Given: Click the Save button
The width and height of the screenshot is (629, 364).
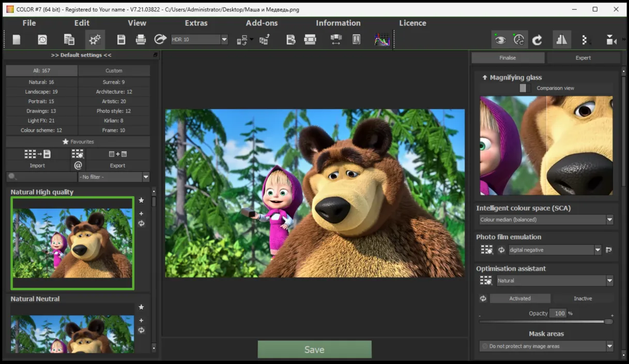Looking at the screenshot, I should click(314, 350).
